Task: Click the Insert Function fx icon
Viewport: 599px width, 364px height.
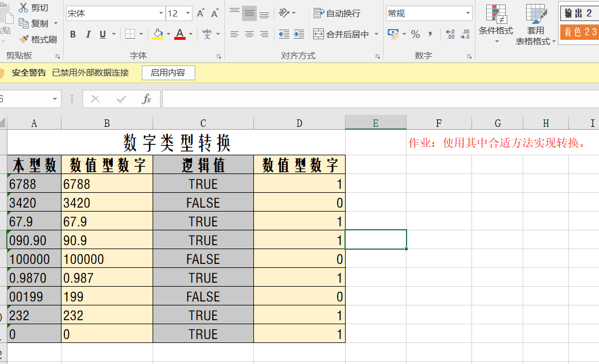Action: 147,99
